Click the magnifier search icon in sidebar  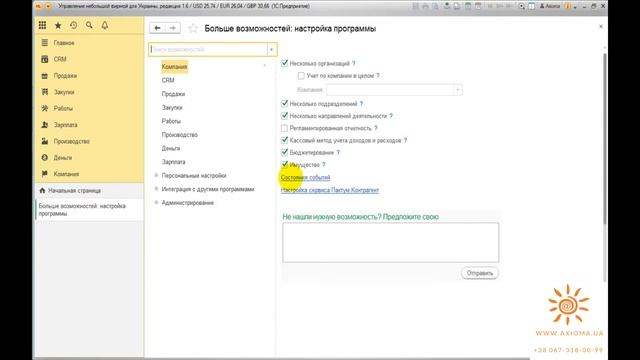[x=89, y=25]
